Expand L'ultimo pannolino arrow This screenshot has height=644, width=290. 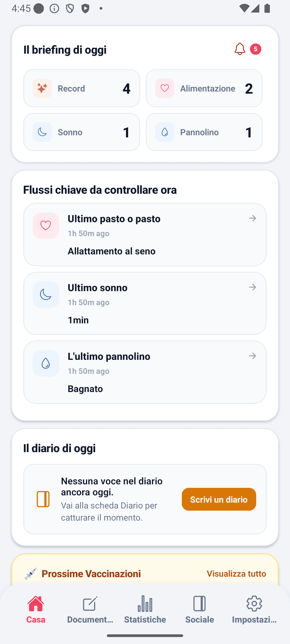click(x=252, y=356)
